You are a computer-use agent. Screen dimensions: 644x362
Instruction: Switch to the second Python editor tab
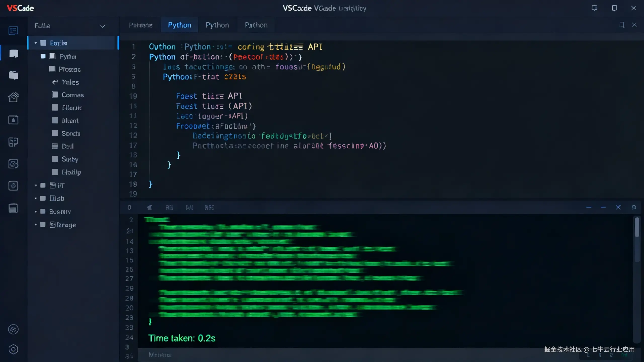point(217,25)
